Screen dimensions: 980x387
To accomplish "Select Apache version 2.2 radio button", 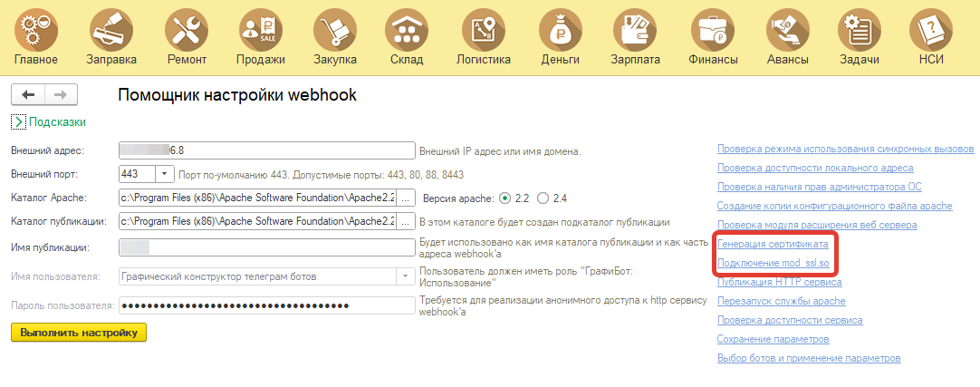I will pyautogui.click(x=506, y=198).
